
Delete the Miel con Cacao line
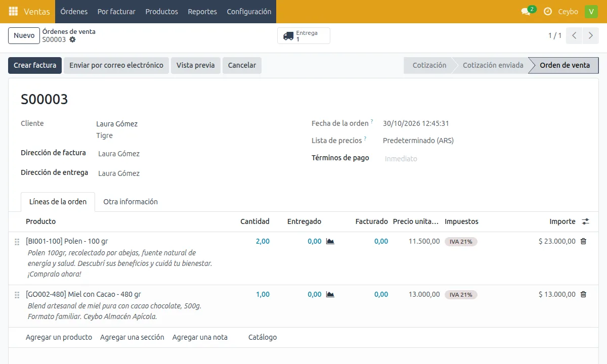point(583,295)
